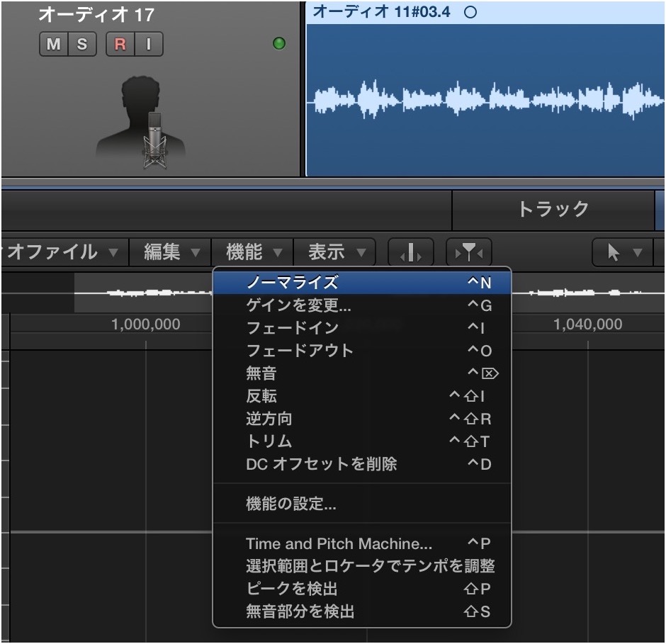Toggle input monitoring on オーディオ 17

pos(149,44)
